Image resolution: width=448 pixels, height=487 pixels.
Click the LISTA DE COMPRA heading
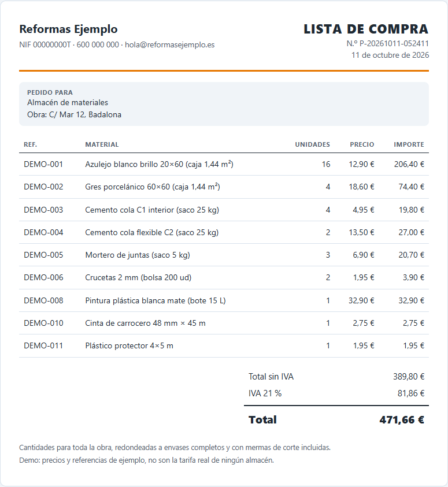[366, 29]
